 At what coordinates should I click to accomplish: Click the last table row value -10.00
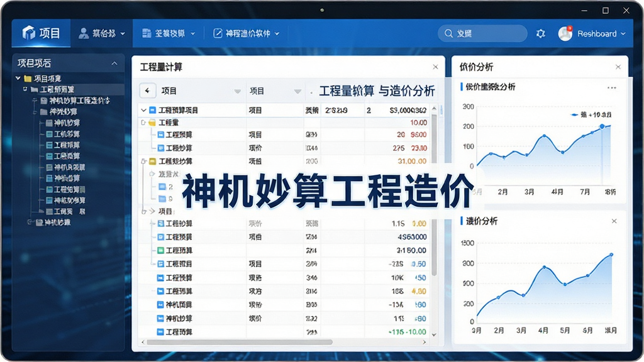click(x=417, y=332)
